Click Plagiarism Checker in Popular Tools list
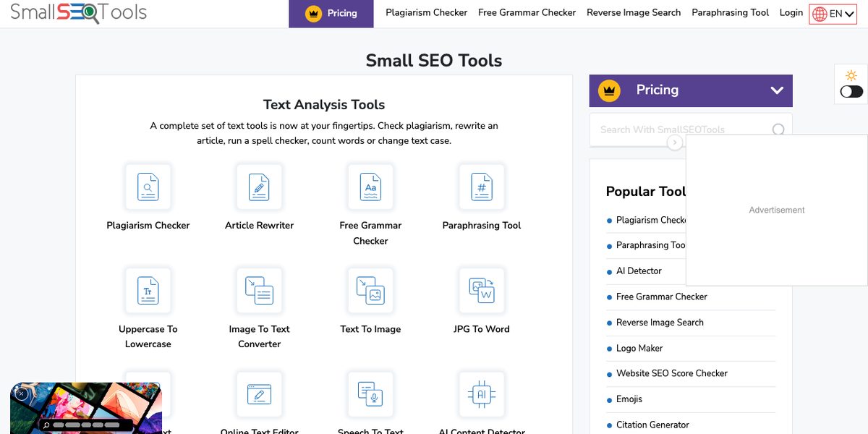 click(x=651, y=220)
